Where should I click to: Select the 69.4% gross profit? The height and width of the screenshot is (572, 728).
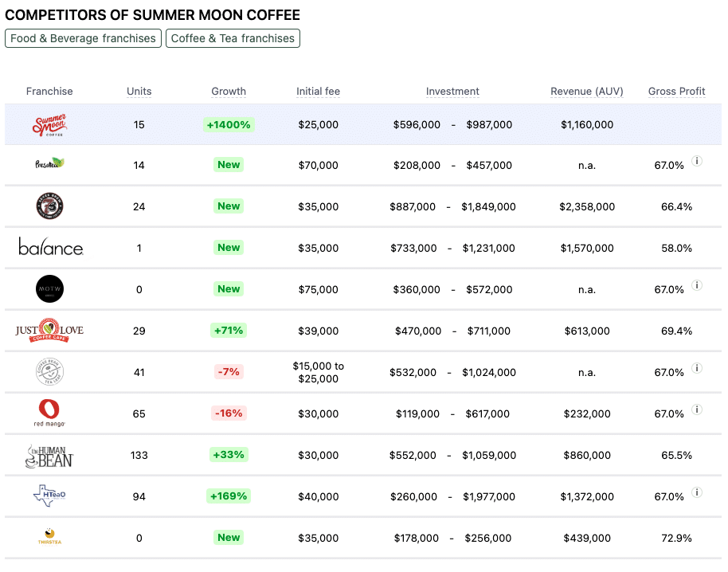point(676,331)
